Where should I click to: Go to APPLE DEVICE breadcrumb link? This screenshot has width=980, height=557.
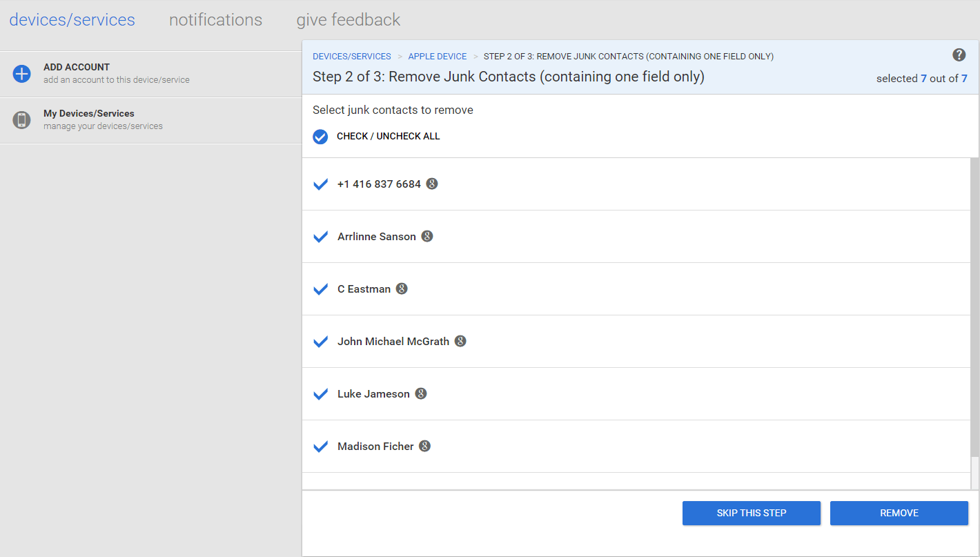[x=438, y=57]
